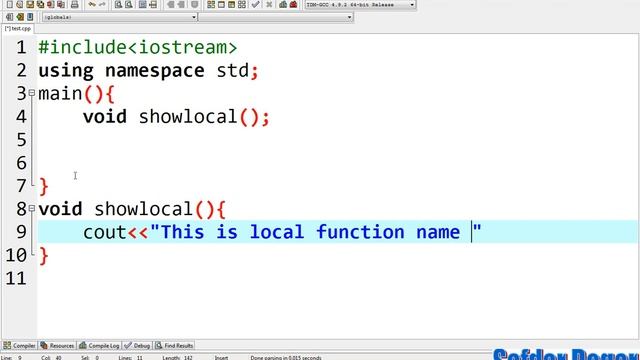Screen dimensions: 640x360
Task: Click the first icon in second toolbar row
Action: pyautogui.click(x=9, y=17)
